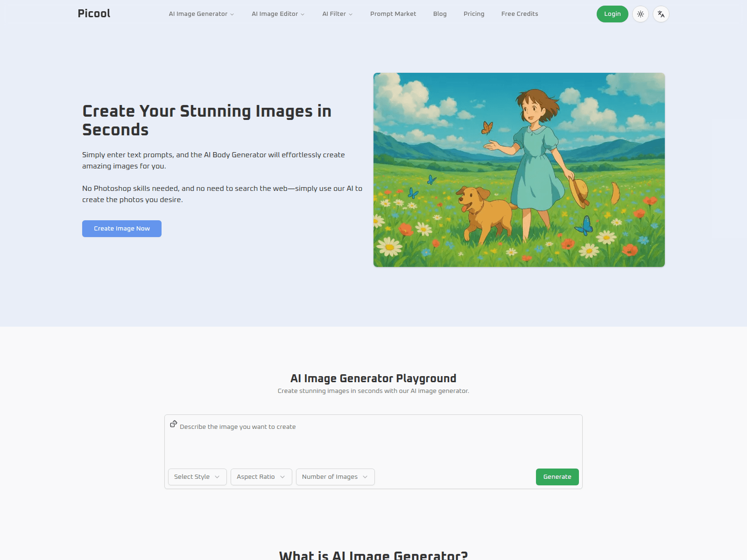
Task: Click the dice icon to get a random prompt
Action: [x=174, y=424]
